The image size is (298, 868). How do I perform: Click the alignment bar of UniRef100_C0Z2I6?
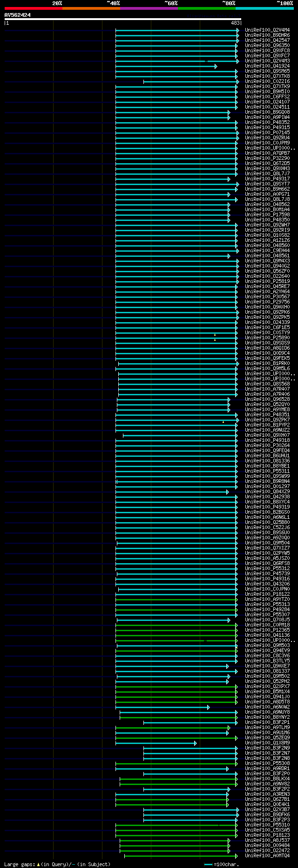coord(191,82)
